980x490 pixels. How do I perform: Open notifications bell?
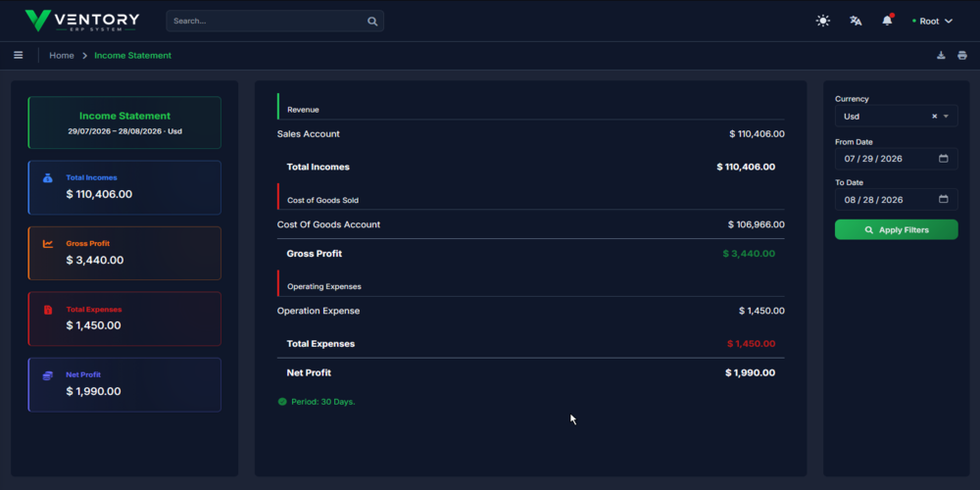(x=888, y=20)
